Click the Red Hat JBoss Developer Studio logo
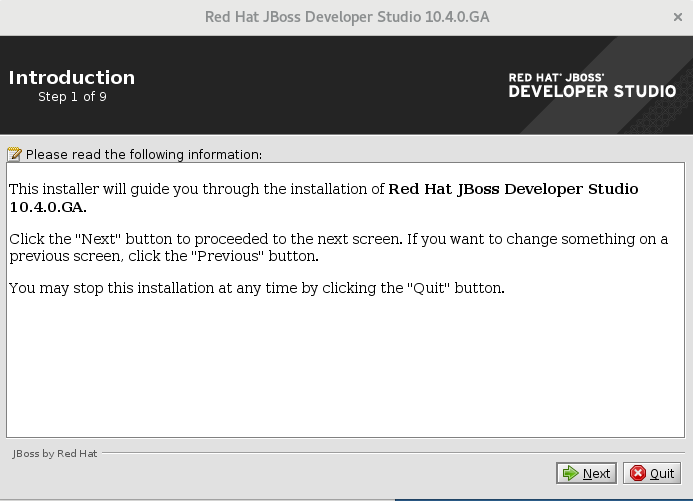 pyautogui.click(x=592, y=85)
